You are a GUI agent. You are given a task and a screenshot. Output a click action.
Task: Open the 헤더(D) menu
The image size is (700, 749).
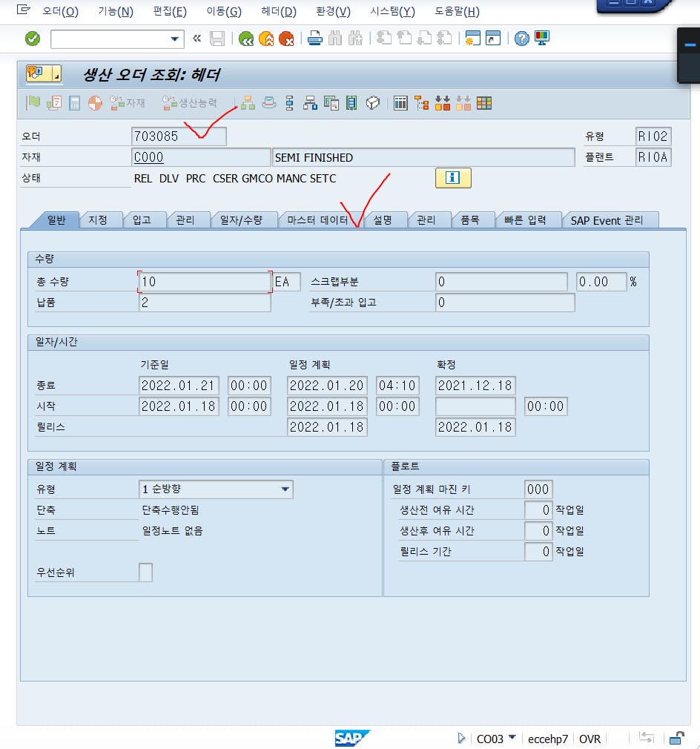point(279,11)
